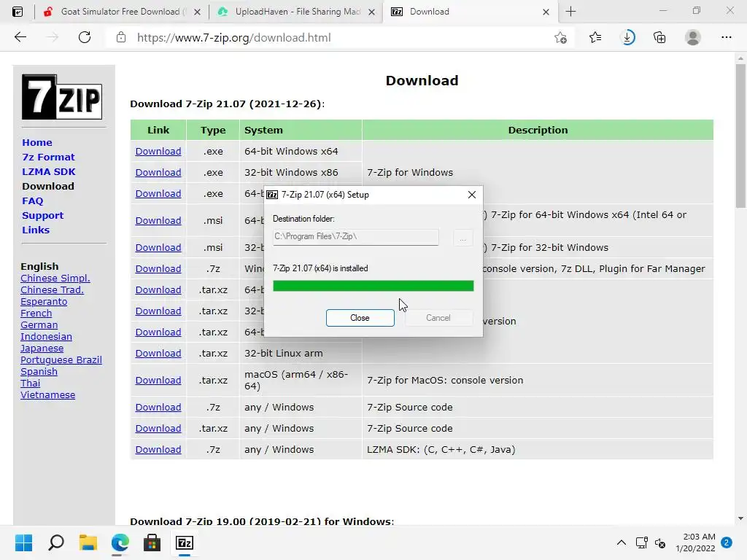Open the Downloads toolbar icon
The image size is (747, 560).
click(x=628, y=37)
